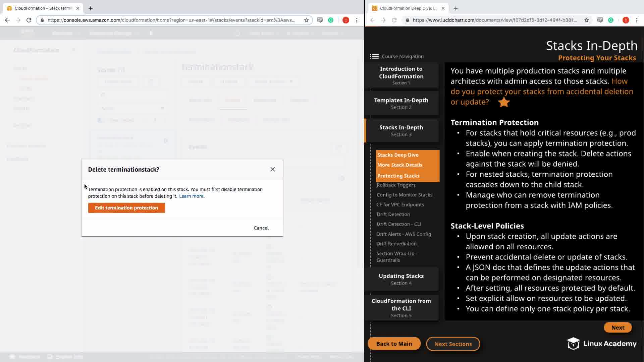Click the Next Sections button
Screen dimensions: 644x362
tap(453, 344)
